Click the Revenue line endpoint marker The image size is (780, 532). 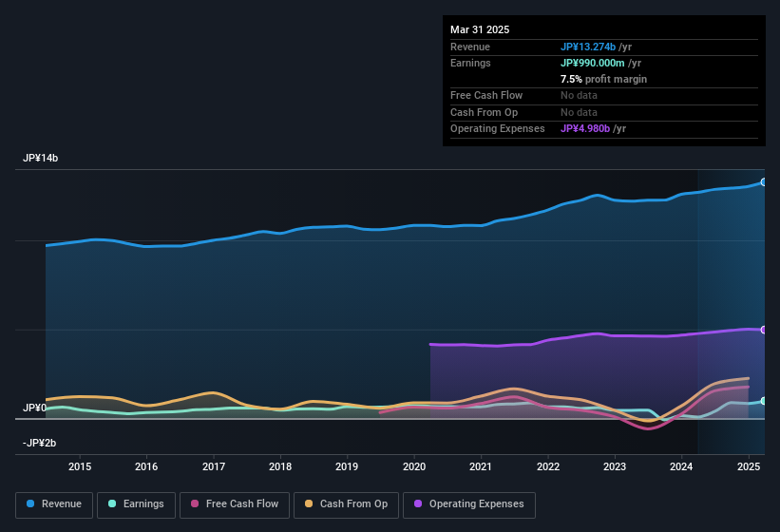coord(764,182)
